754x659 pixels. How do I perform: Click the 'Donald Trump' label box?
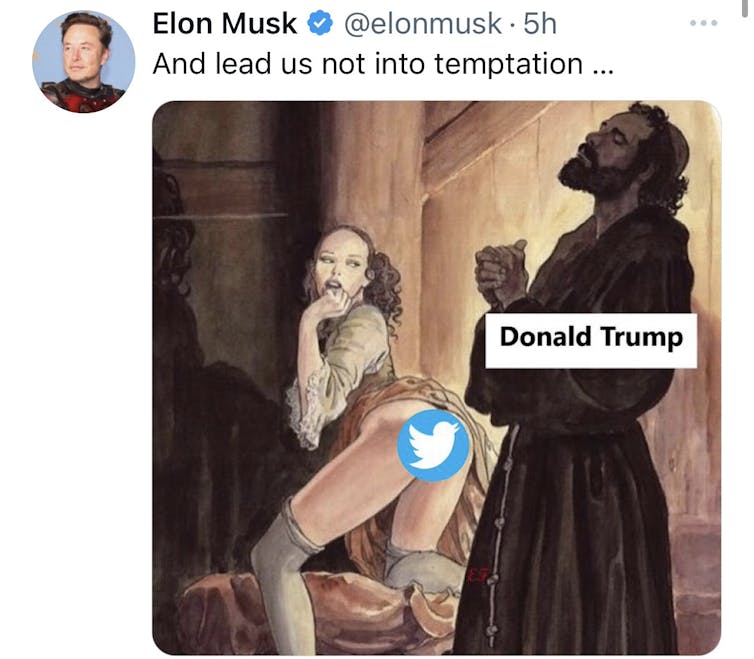tap(590, 336)
